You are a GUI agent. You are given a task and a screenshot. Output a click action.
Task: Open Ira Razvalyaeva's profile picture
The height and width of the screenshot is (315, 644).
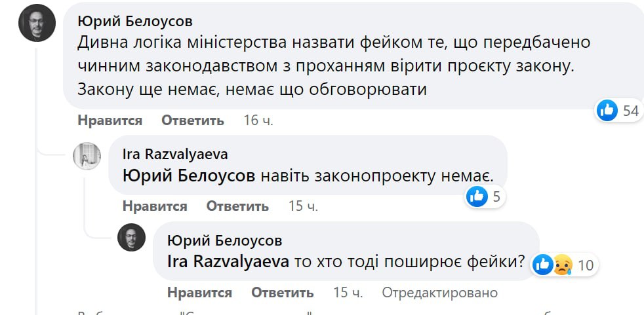click(87, 156)
